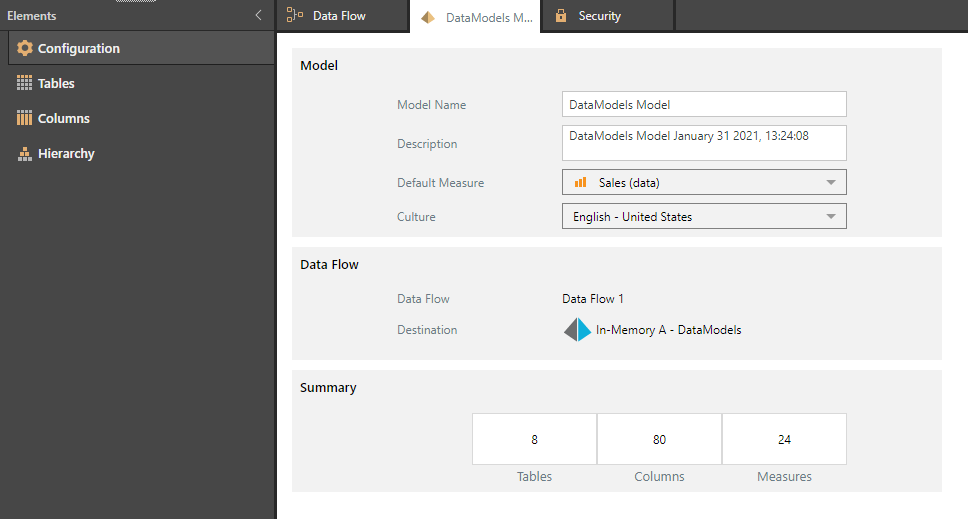Click the Hierarchy icon in sidebar

[x=25, y=154]
